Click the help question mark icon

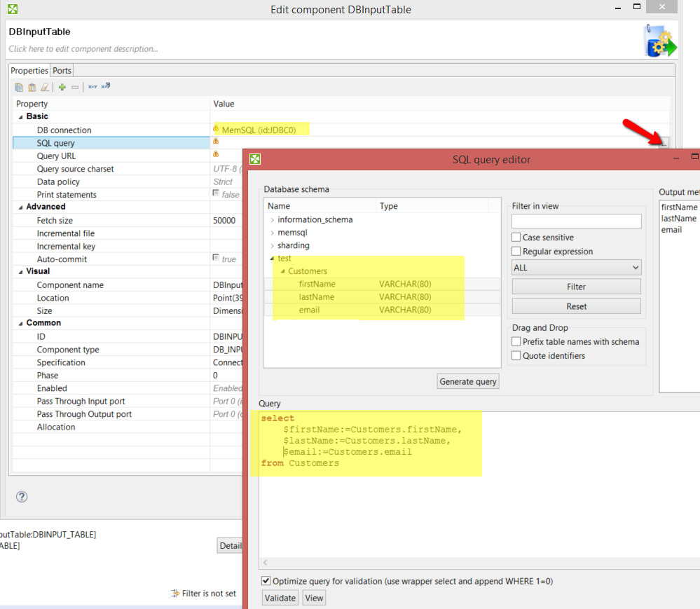(x=21, y=496)
